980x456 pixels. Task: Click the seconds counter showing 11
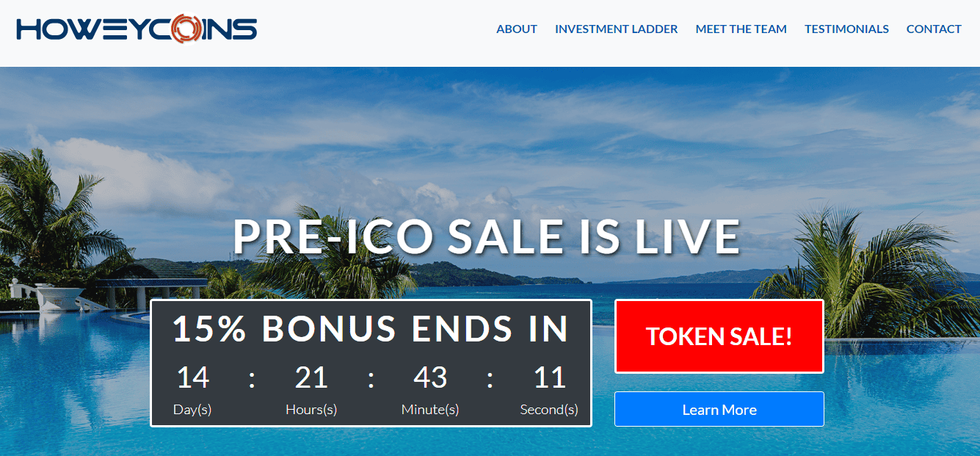tap(549, 377)
